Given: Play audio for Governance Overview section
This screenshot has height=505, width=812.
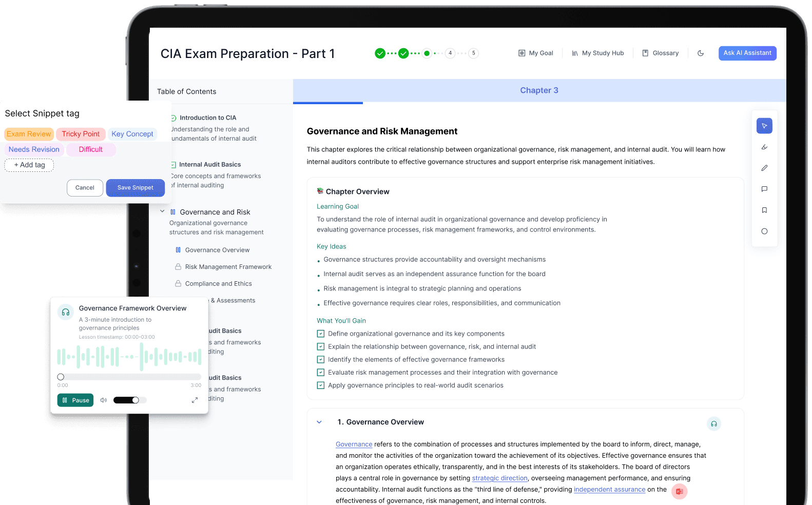Looking at the screenshot, I should [714, 423].
